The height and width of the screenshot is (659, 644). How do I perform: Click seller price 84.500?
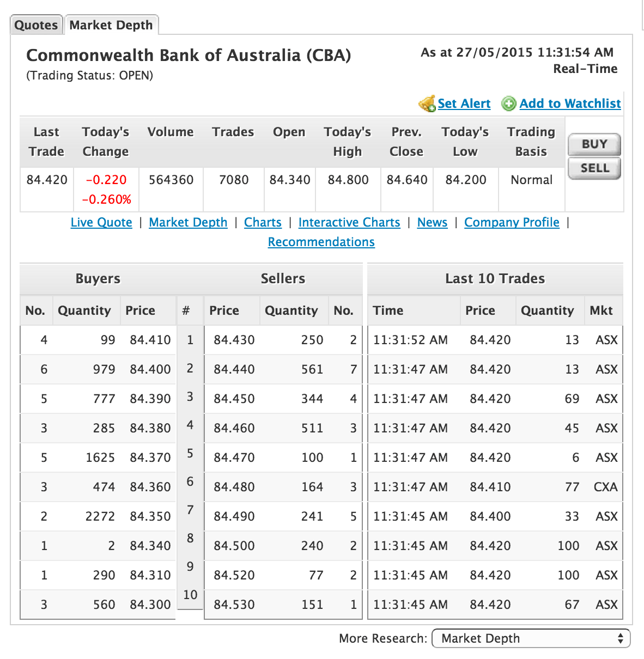234,546
